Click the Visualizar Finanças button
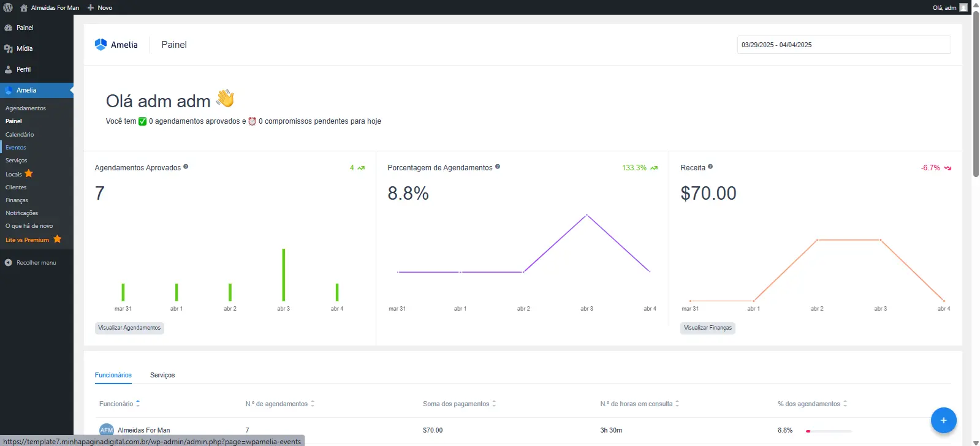The image size is (980, 446). 707,328
